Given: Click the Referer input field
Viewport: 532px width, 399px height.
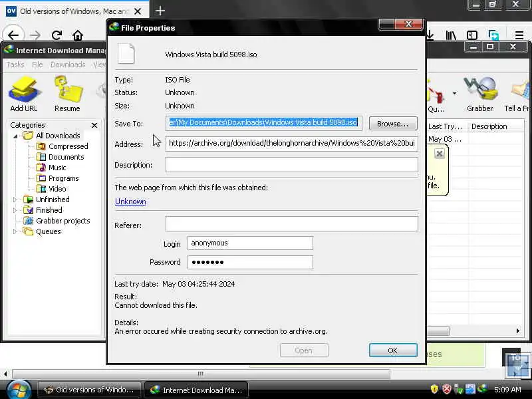Looking at the screenshot, I should pyautogui.click(x=291, y=224).
